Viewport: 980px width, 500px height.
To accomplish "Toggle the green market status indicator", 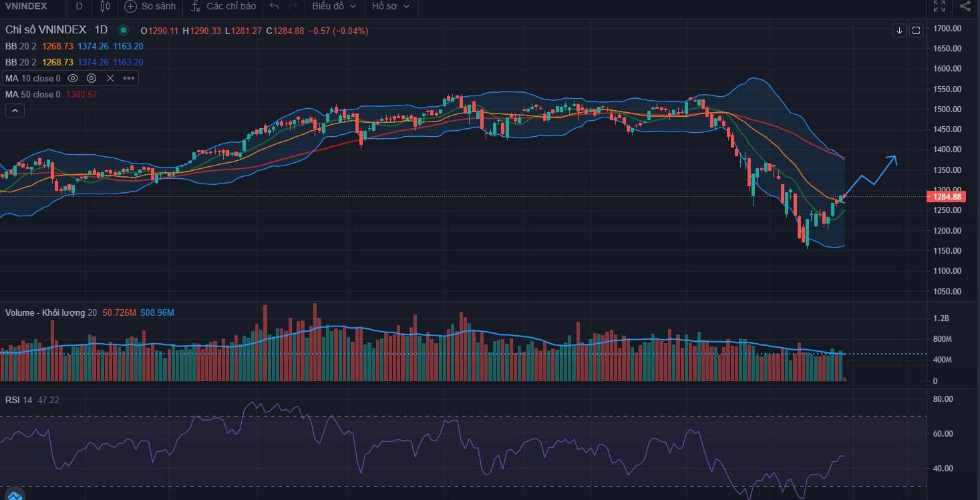I will coord(123,30).
